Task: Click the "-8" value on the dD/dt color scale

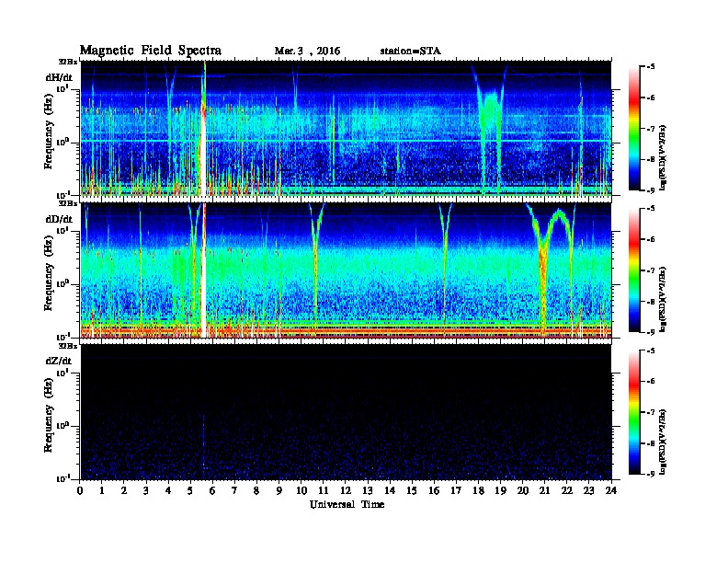Action: coord(651,301)
